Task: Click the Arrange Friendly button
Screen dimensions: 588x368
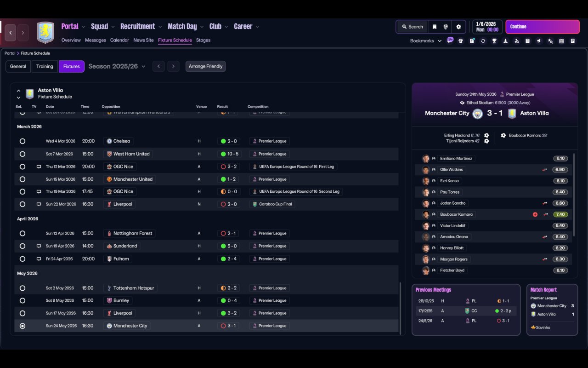Action: 205,66
